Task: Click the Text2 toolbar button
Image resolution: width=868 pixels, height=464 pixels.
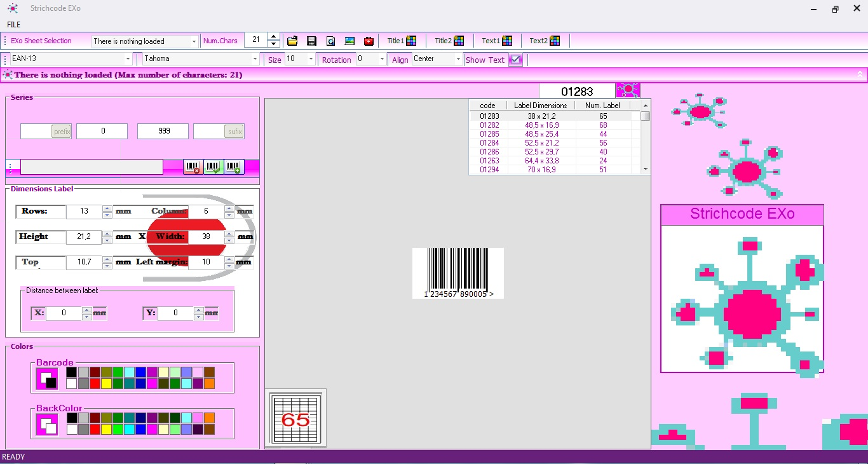Action: (x=545, y=41)
